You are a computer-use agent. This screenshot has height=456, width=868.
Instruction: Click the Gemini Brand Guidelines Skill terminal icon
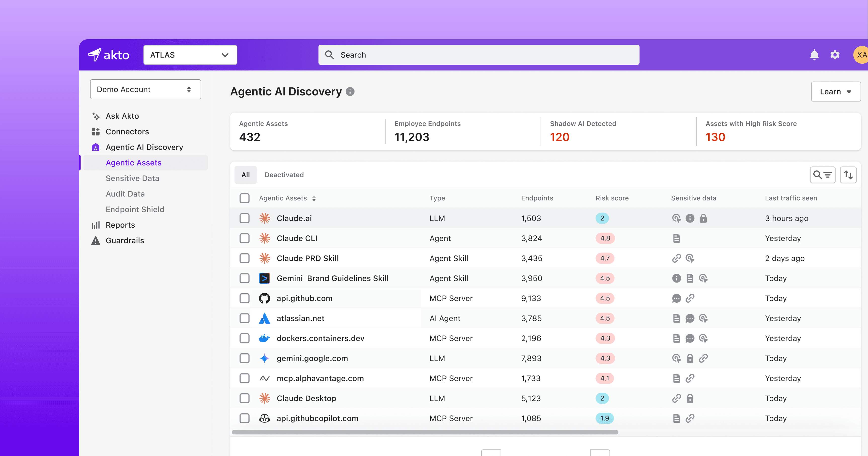pos(264,278)
